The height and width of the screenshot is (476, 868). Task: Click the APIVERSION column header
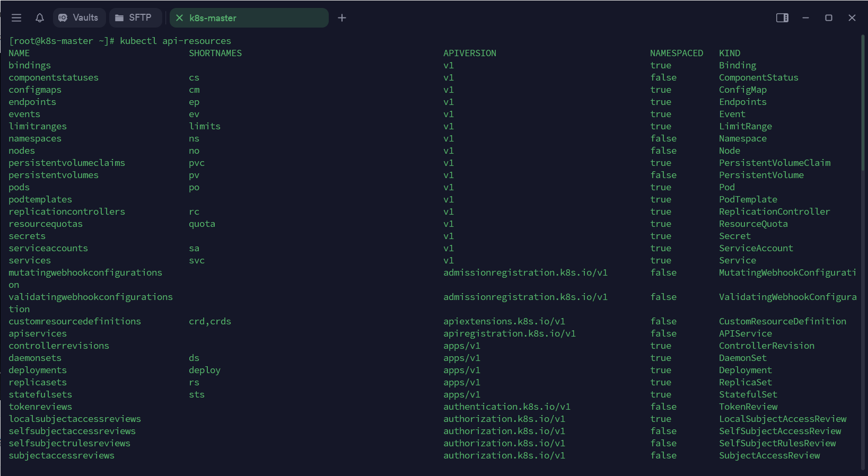pyautogui.click(x=470, y=53)
